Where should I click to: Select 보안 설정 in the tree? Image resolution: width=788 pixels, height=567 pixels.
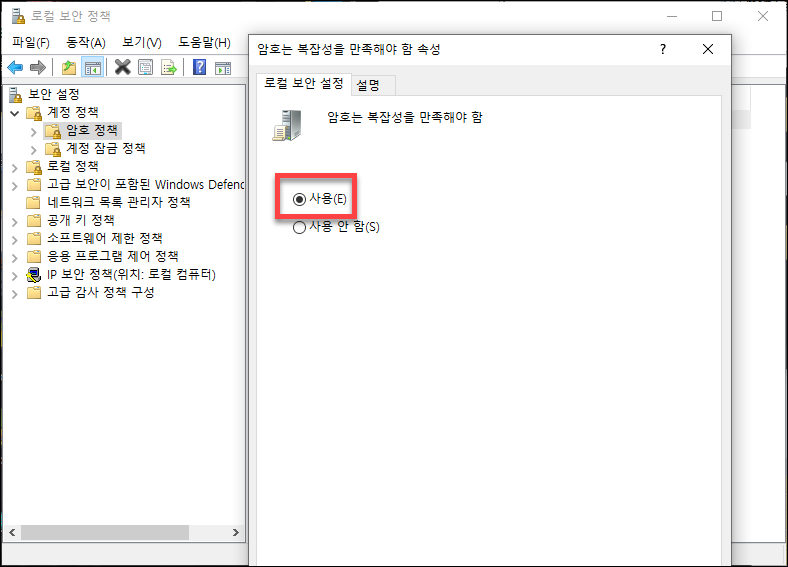[x=54, y=94]
